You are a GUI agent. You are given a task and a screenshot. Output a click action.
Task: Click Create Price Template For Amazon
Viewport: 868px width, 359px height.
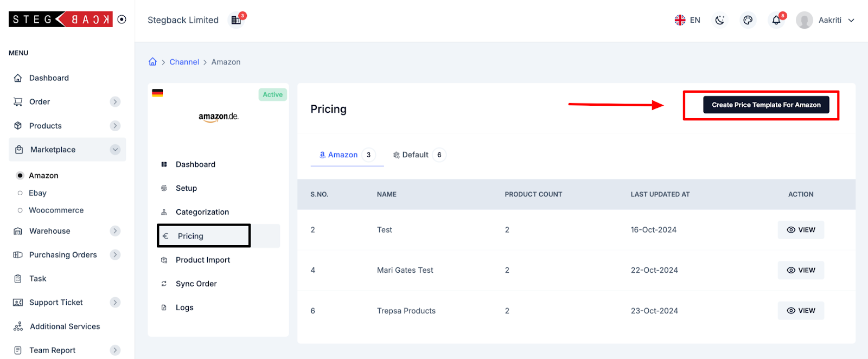click(x=766, y=105)
